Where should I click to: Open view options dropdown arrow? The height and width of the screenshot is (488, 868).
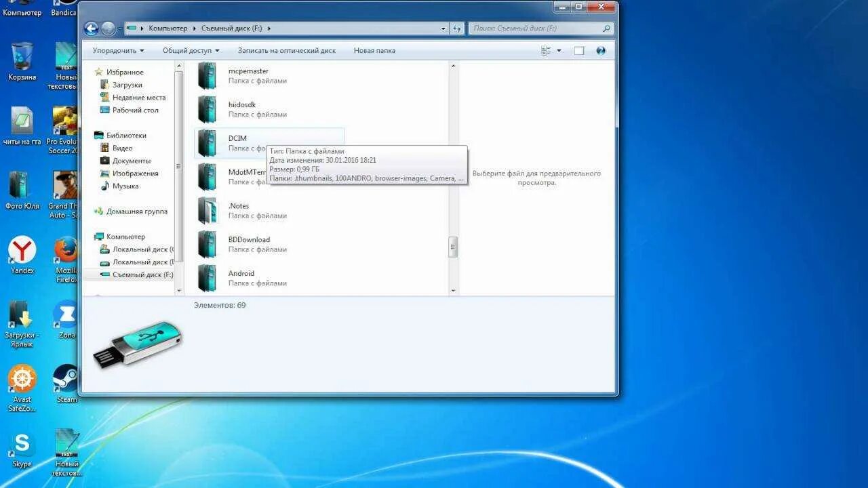[559, 51]
